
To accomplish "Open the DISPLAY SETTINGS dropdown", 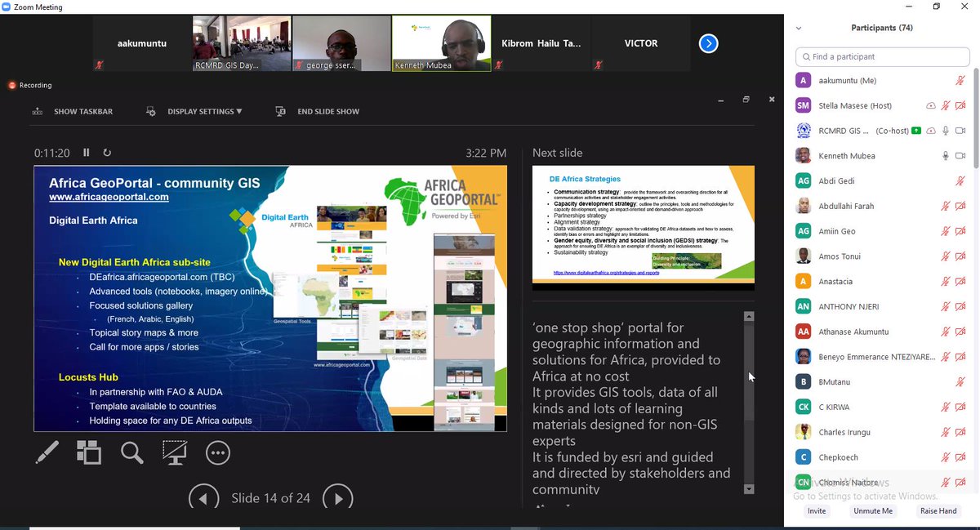I will pyautogui.click(x=194, y=112).
